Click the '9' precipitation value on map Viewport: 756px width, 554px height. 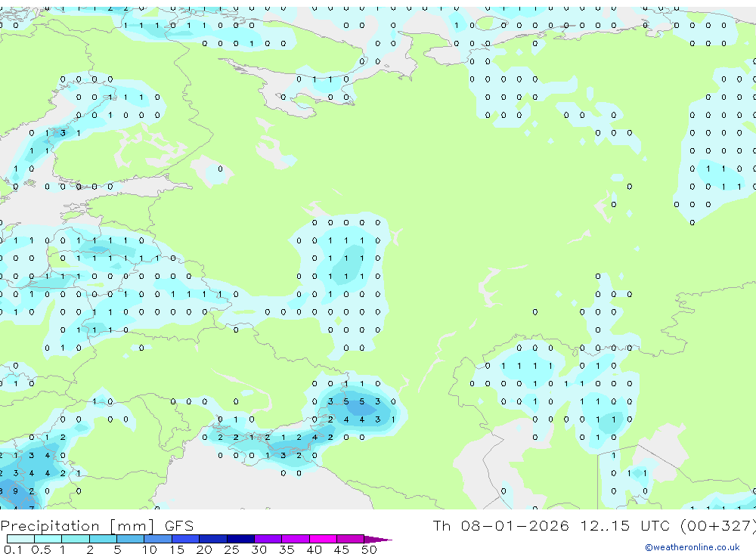[x=16, y=491]
